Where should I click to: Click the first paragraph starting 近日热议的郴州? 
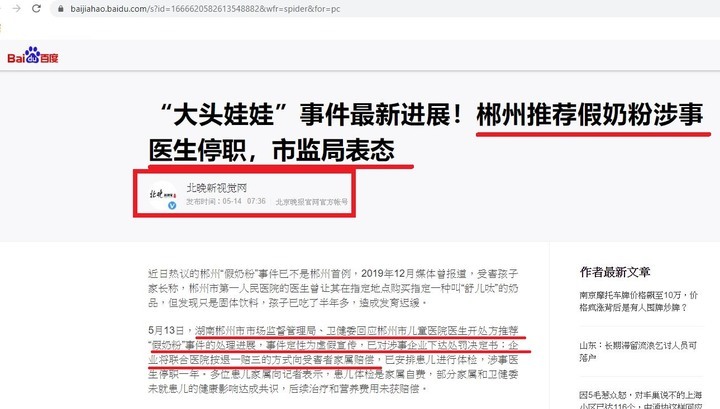pyautogui.click(x=333, y=288)
